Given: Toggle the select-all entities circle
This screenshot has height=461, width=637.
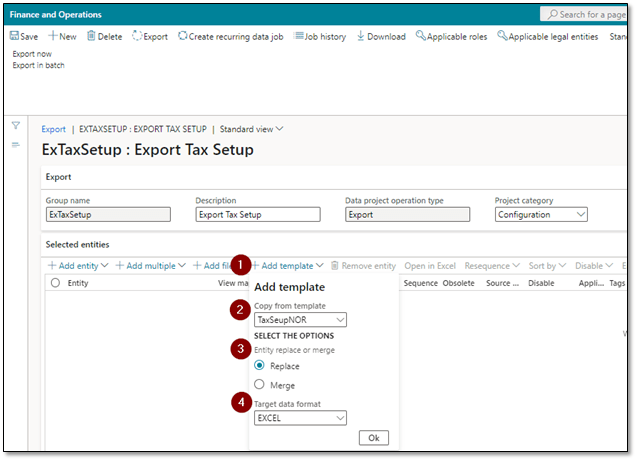Looking at the screenshot, I should point(55,284).
